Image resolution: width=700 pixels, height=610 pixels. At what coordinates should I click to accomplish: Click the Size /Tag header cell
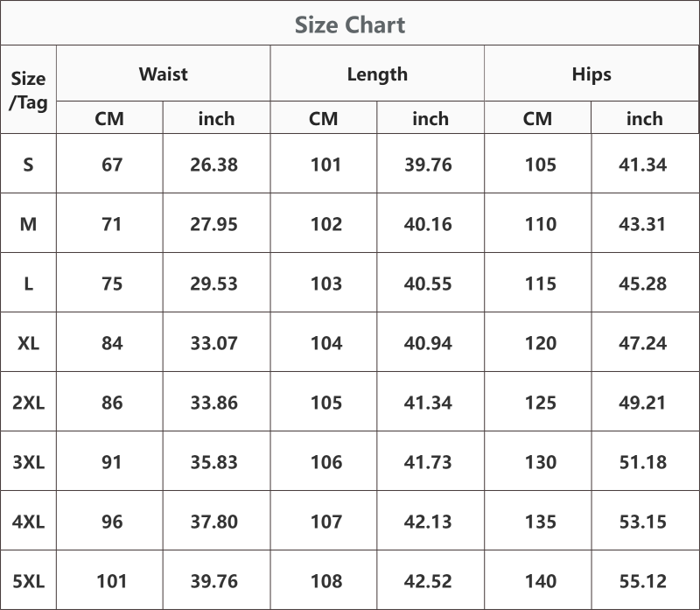28,90
